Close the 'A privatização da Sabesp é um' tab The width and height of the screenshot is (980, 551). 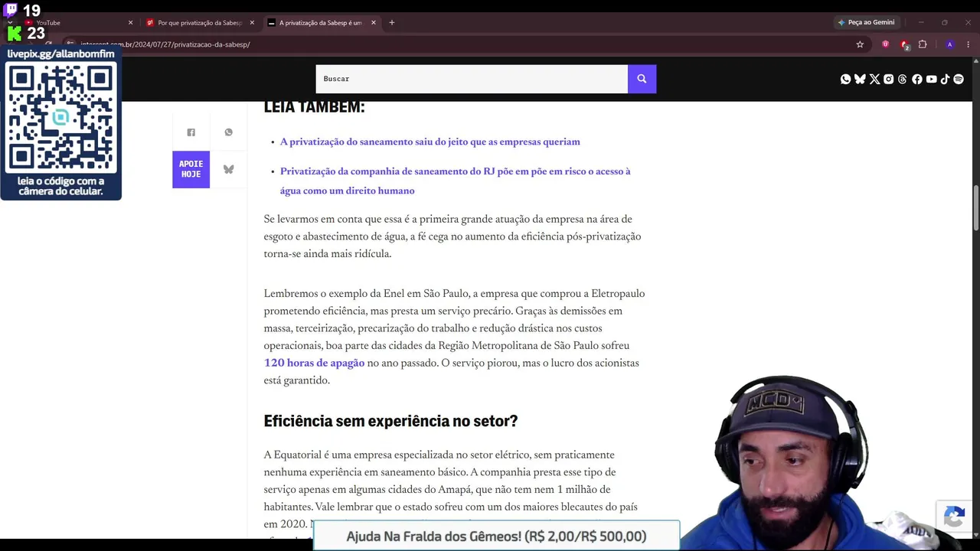[x=374, y=23]
